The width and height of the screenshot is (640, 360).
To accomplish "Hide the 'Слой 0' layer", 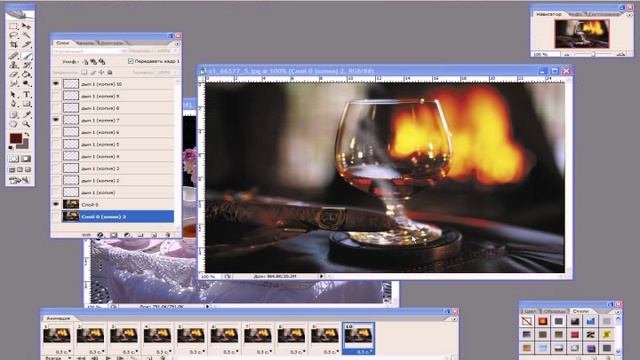I will (x=56, y=204).
